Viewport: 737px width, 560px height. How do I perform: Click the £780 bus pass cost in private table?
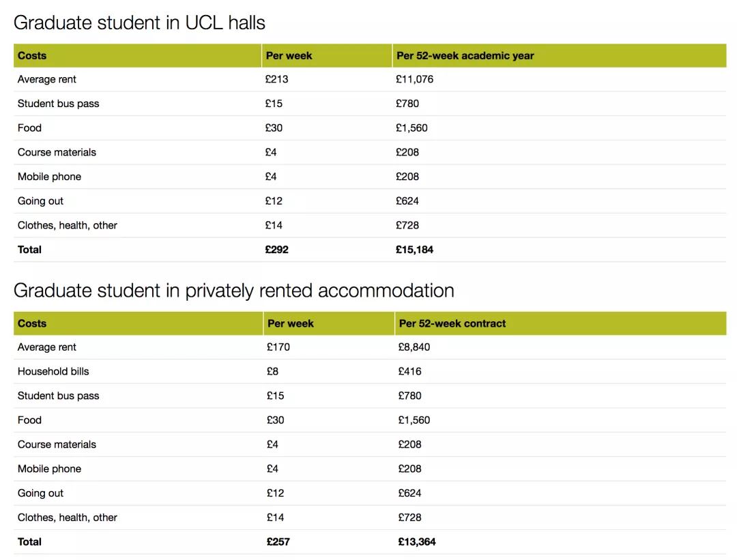tap(409, 396)
